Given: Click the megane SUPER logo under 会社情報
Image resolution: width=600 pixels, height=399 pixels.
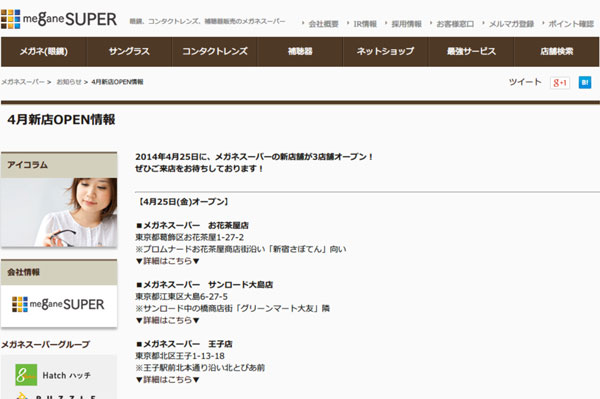Looking at the screenshot, I should (x=59, y=305).
